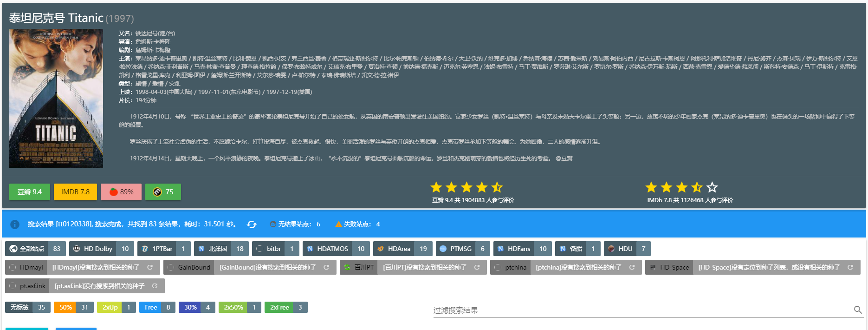Click the refresh search arrows icon
Image resolution: width=868 pixels, height=330 pixels.
[252, 224]
